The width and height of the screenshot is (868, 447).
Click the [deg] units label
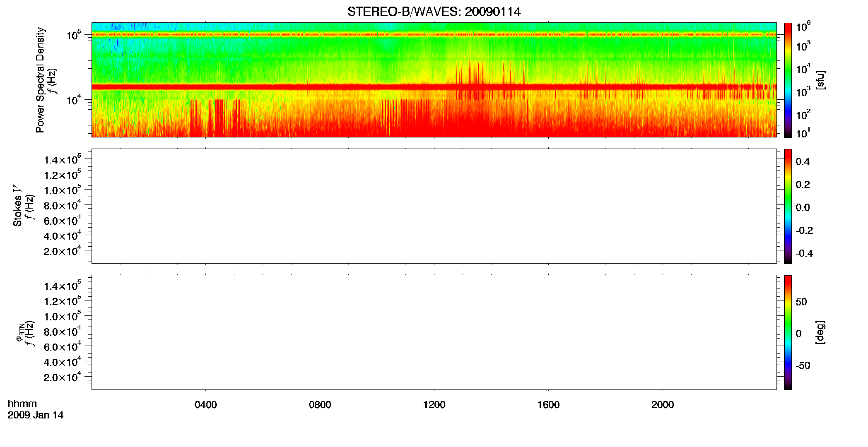(820, 332)
